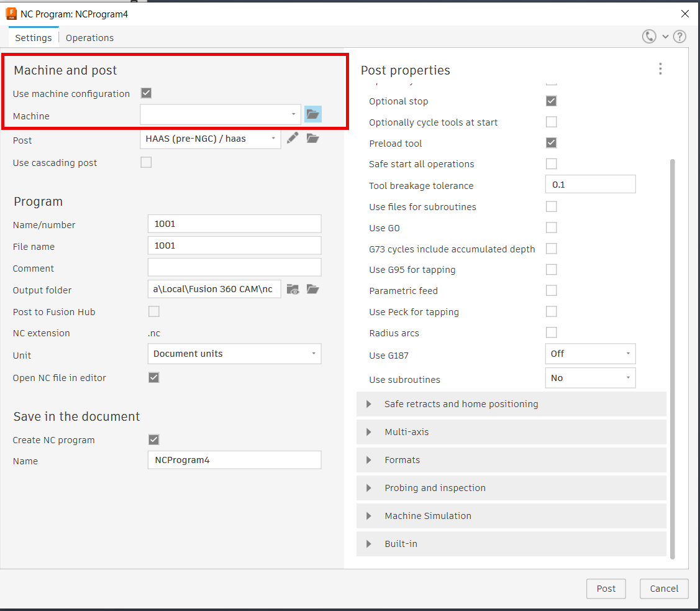Image resolution: width=700 pixels, height=611 pixels.
Task: Enable Optionally cycle tools at start
Action: pyautogui.click(x=552, y=122)
